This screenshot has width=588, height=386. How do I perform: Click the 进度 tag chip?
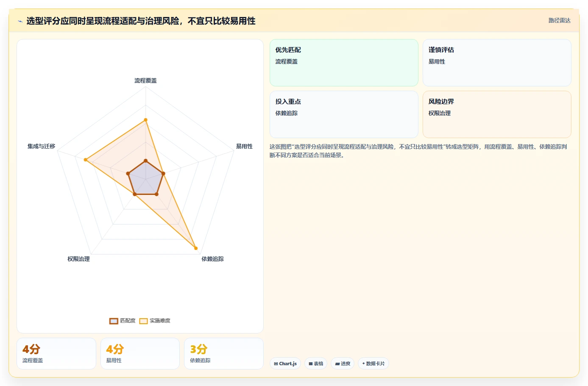343,364
